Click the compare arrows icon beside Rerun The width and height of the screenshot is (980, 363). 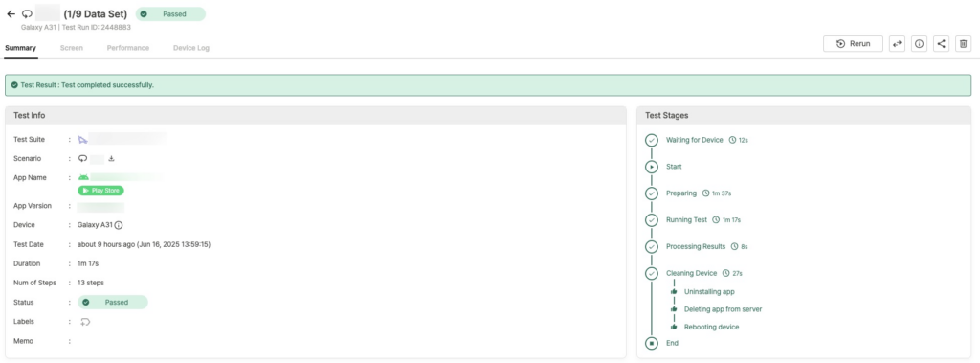tap(897, 44)
